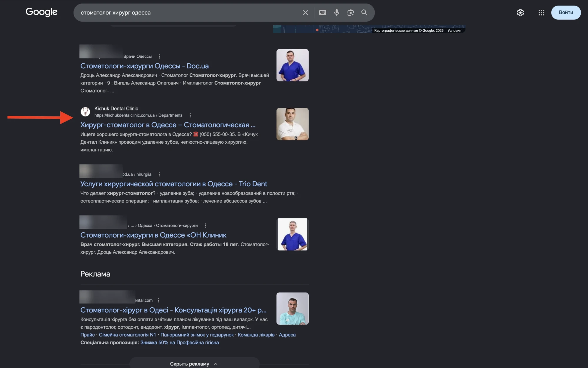The image size is (588, 368).
Task: Open ad Стоматолог-хірург в Одесі link
Action: [173, 310]
